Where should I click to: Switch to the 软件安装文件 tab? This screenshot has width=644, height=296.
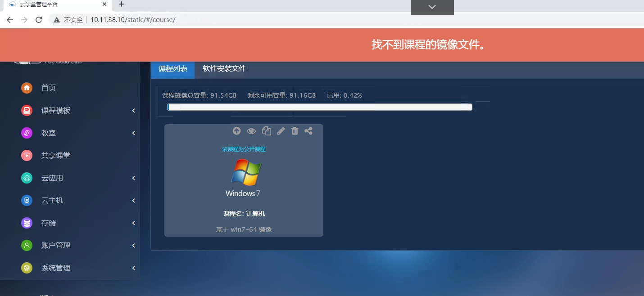click(x=224, y=69)
